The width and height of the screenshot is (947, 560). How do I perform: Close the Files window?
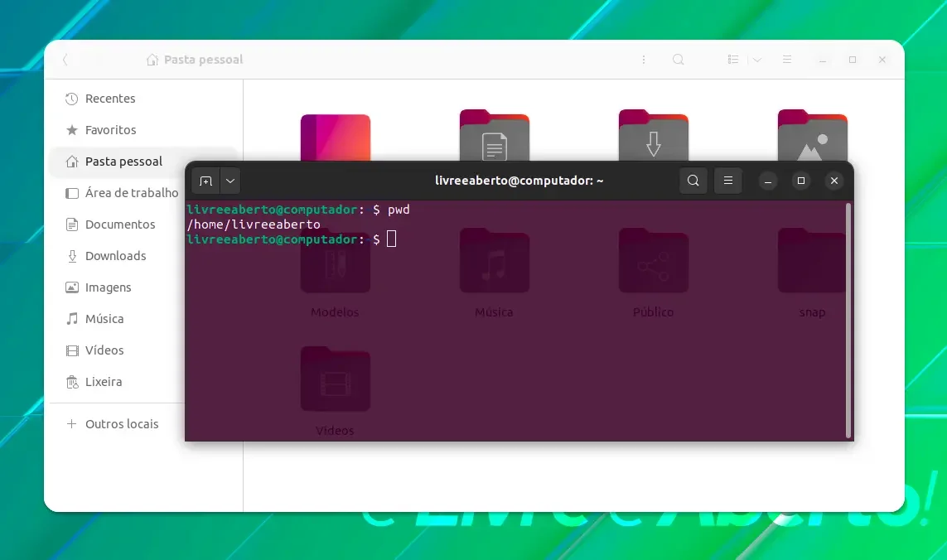pyautogui.click(x=882, y=60)
